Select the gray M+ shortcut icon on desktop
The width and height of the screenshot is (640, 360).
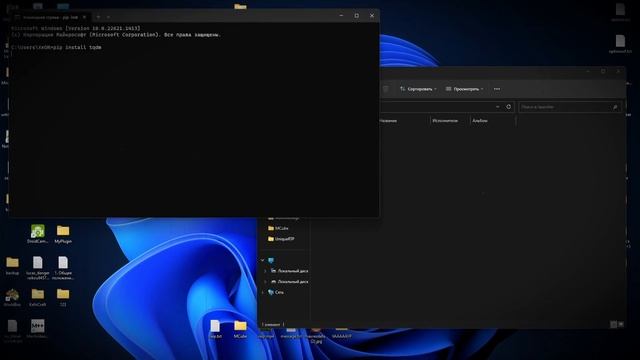tap(38, 328)
